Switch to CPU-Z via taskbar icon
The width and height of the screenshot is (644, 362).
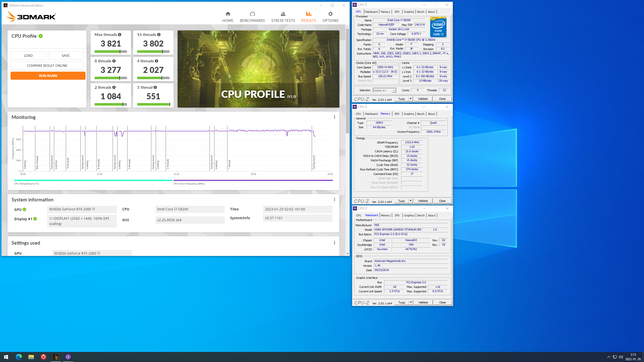[x=68, y=357]
